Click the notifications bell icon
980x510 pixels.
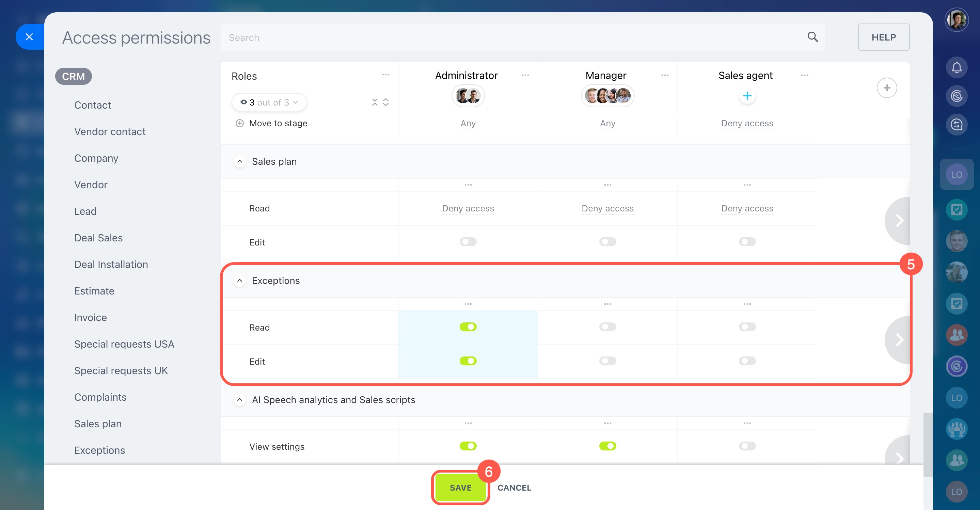[956, 67]
